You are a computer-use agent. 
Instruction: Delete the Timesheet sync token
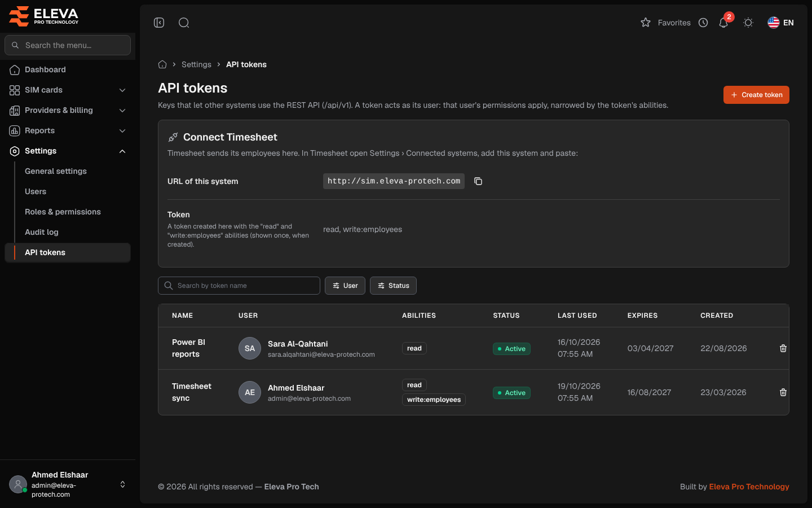pos(783,392)
